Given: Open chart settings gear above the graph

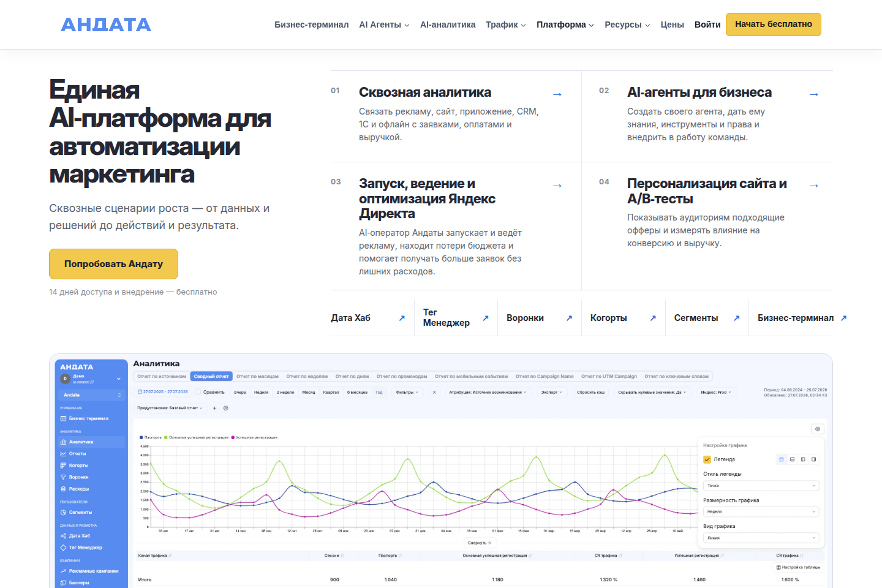Looking at the screenshot, I should (x=818, y=429).
